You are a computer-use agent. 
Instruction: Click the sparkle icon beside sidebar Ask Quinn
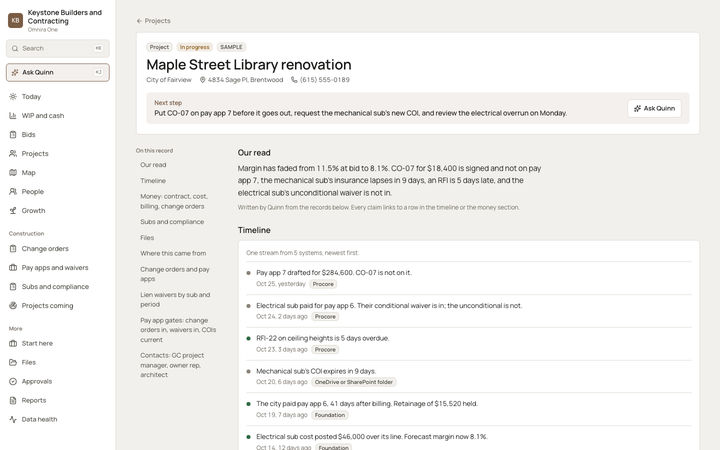point(15,72)
